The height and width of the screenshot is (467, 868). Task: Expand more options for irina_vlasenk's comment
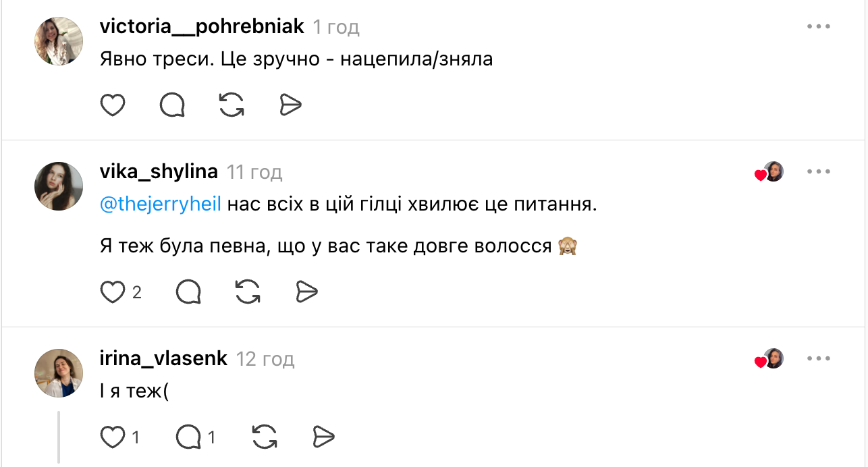coord(818,359)
